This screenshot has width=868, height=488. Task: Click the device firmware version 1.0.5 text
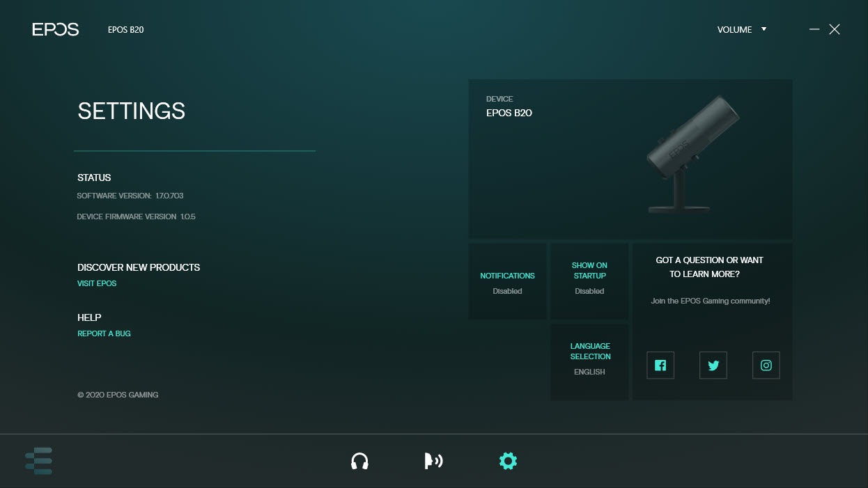click(137, 217)
